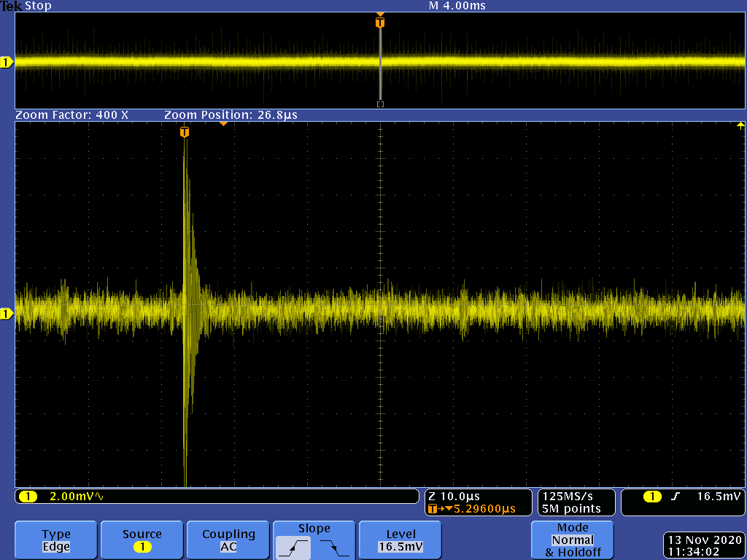Click the zoom window bracket in the overview
Viewport: 747px width, 560px height.
(379, 104)
